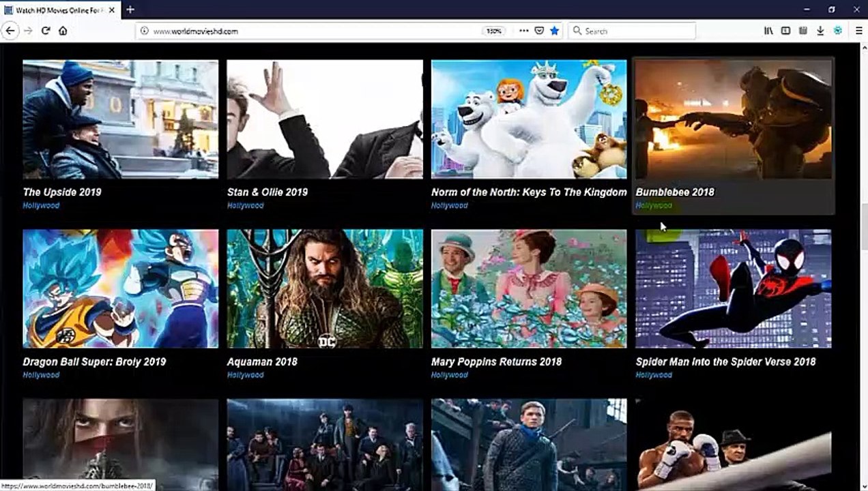The height and width of the screenshot is (491, 868).
Task: Click the Forward arrow button
Action: pos(28,31)
